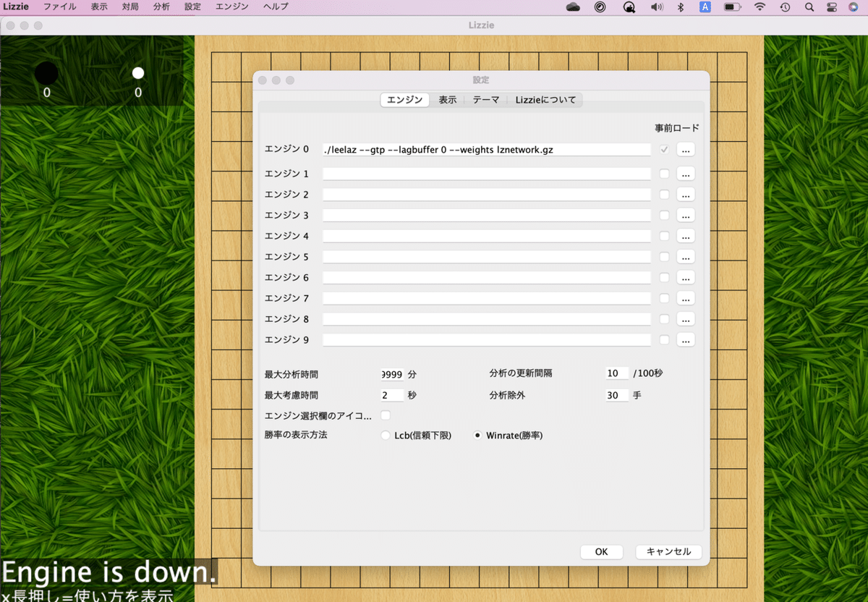Browse file for エンジン 9 with ... button
The image size is (868, 602).
pyautogui.click(x=686, y=339)
